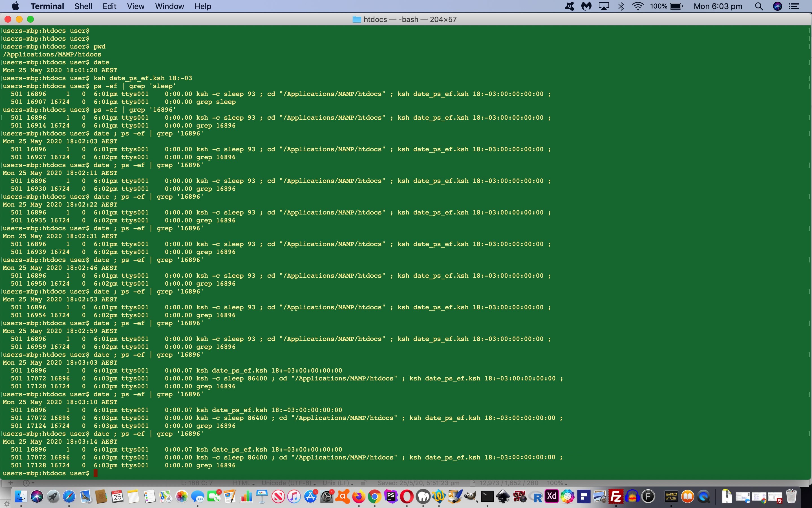This screenshot has width=812, height=508.
Task: Click the htdocs folder icon in title bar
Action: (357, 19)
